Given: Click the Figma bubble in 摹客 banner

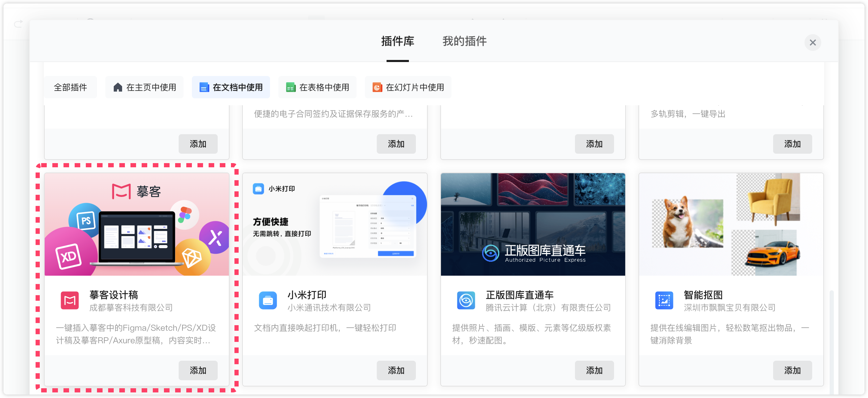Looking at the screenshot, I should point(185,214).
